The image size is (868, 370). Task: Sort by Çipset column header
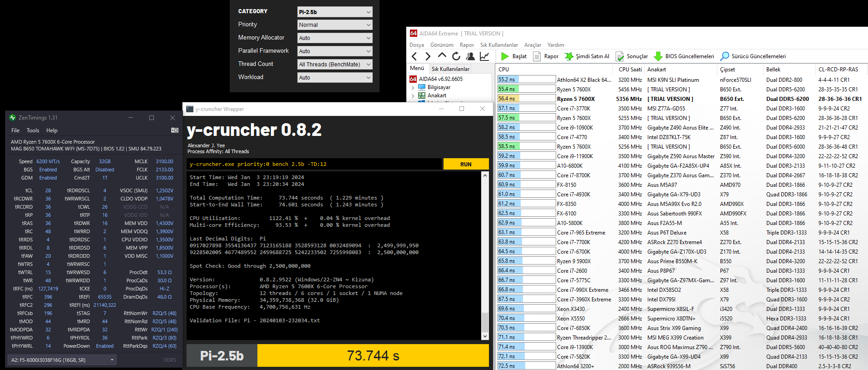click(x=740, y=70)
